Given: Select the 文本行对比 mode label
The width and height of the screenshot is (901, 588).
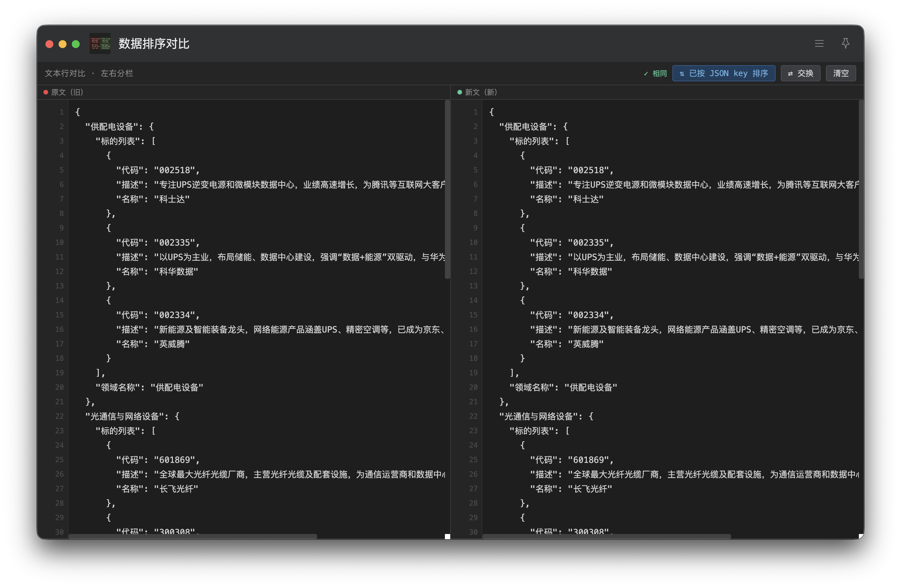Looking at the screenshot, I should 65,73.
